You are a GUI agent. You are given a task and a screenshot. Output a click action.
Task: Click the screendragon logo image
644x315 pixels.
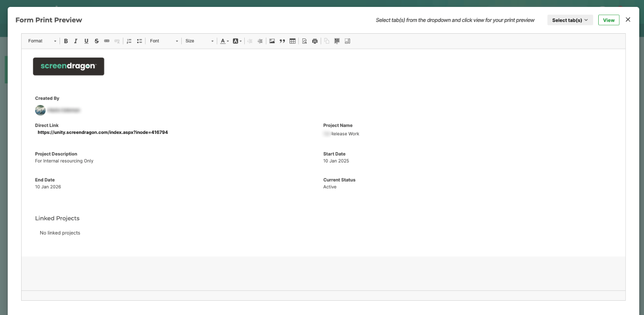pyautogui.click(x=69, y=67)
